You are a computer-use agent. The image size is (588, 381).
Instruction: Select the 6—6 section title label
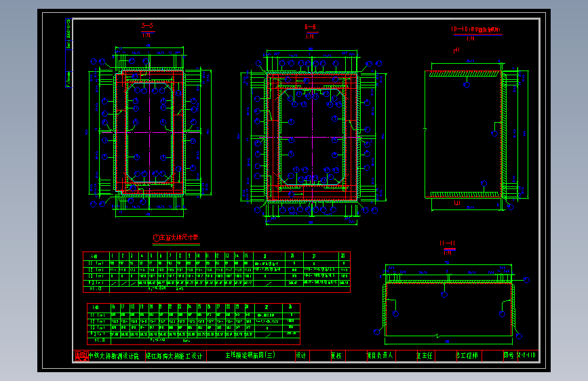310,27
